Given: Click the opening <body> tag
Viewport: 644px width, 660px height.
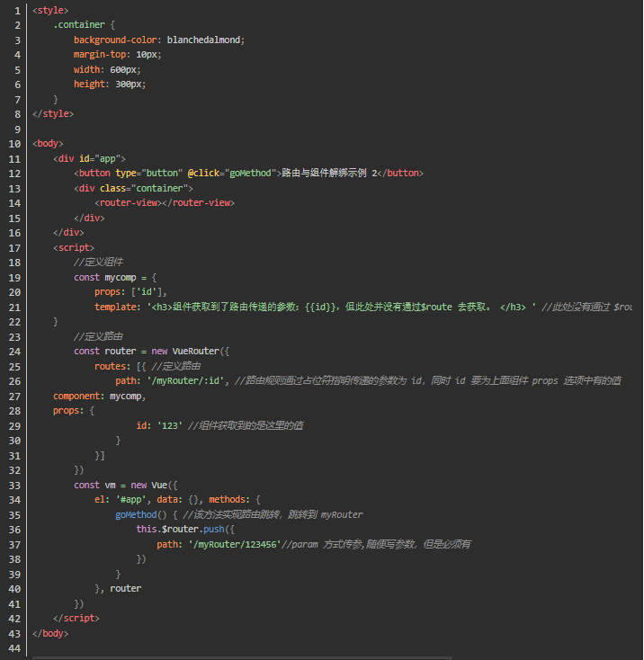Looking at the screenshot, I should (x=48, y=143).
